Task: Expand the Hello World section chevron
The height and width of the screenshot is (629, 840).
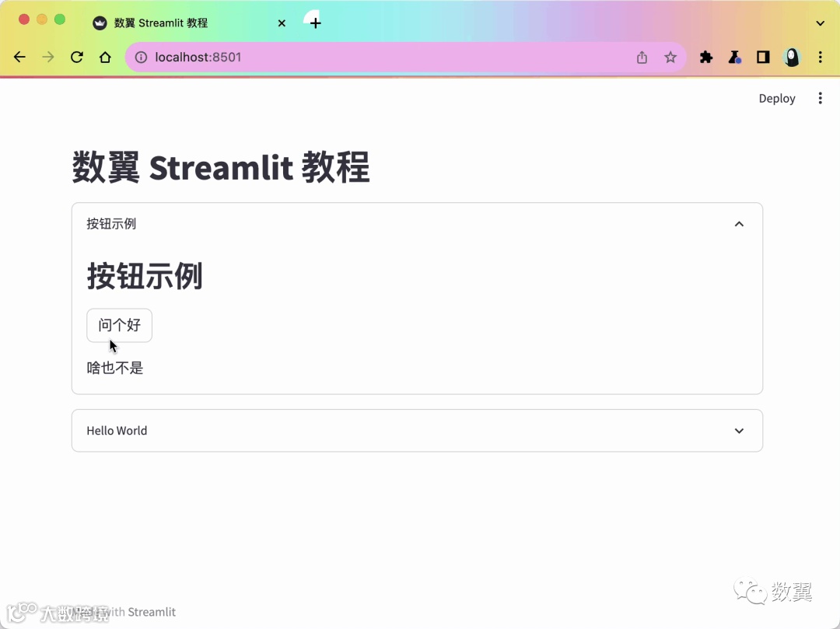Action: tap(740, 431)
